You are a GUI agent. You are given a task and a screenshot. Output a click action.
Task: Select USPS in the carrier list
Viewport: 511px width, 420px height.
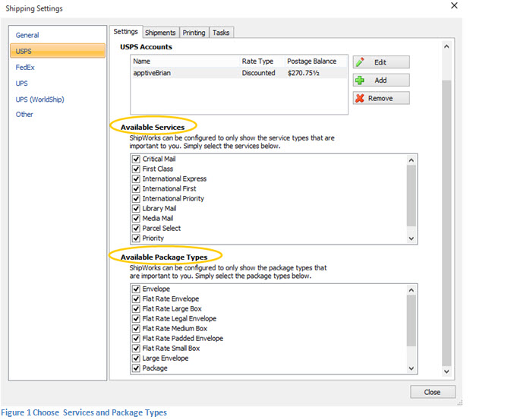click(x=58, y=51)
